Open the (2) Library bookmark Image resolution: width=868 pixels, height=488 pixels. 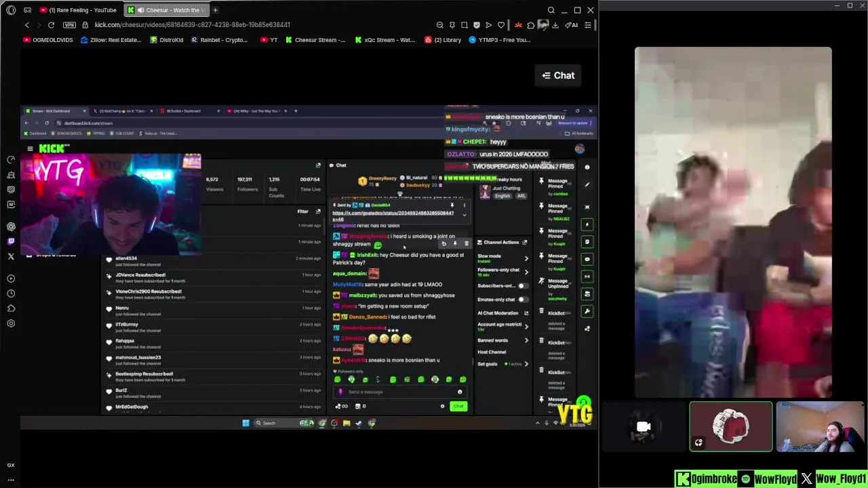[x=443, y=40]
